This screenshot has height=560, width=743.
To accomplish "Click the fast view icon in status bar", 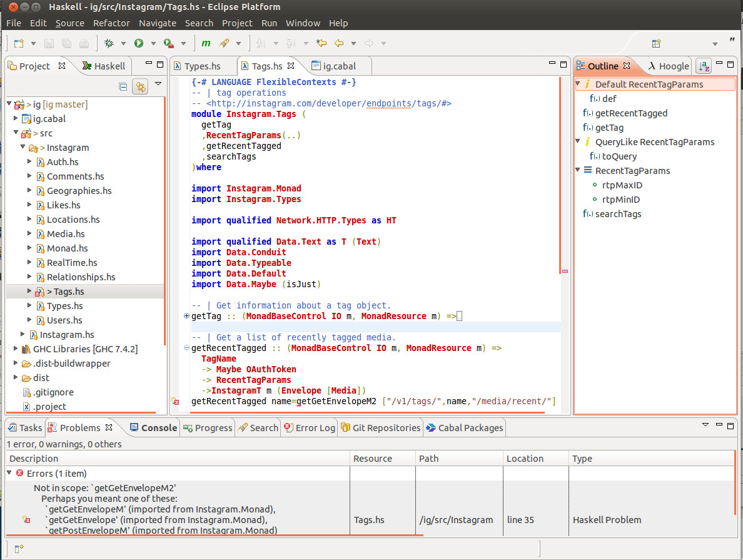I will [19, 549].
